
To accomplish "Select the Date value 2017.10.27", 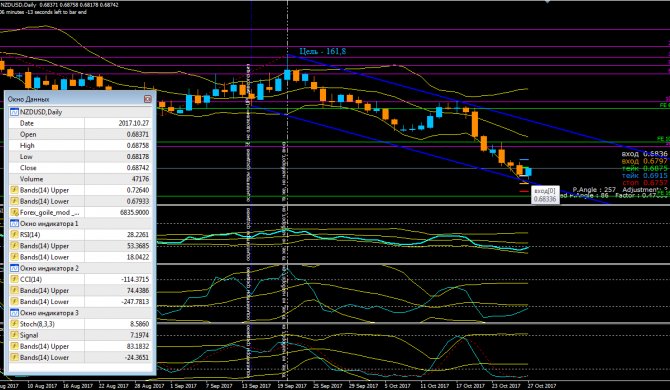I will click(134, 123).
